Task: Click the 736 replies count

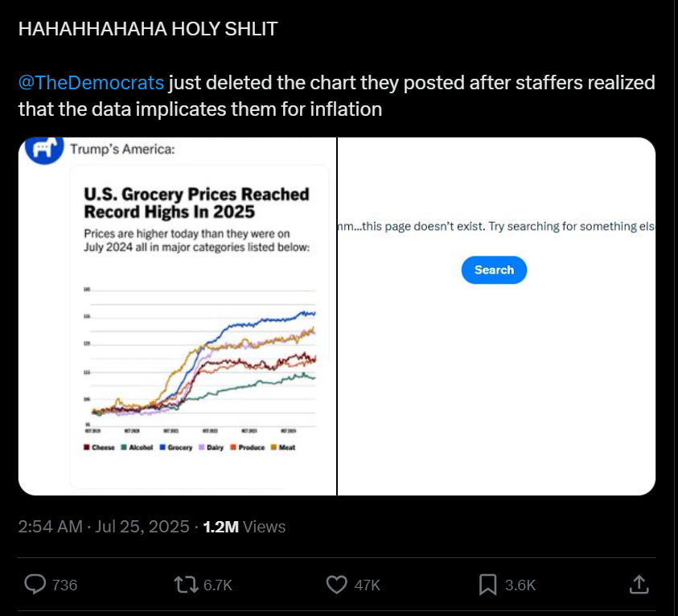Action: (x=64, y=585)
